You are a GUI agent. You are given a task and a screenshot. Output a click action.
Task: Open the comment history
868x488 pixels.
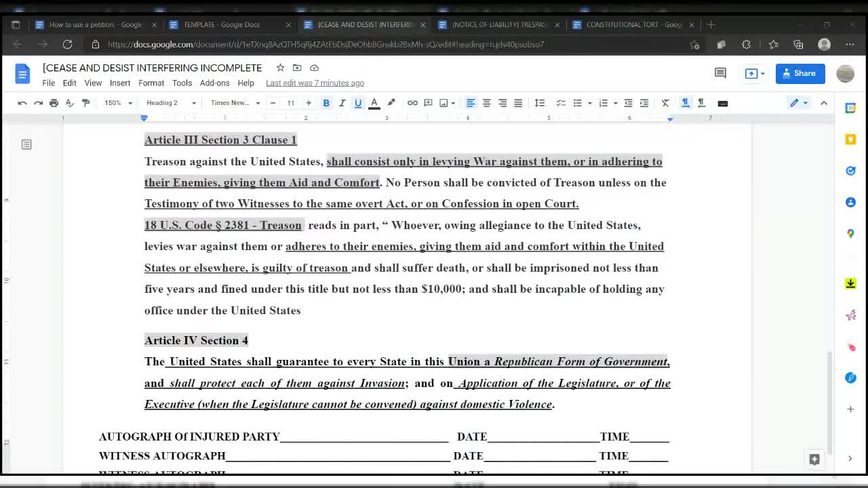(x=720, y=73)
